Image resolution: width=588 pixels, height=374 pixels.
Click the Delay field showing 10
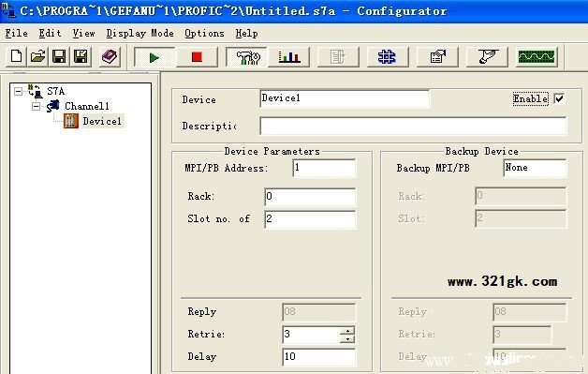318,357
